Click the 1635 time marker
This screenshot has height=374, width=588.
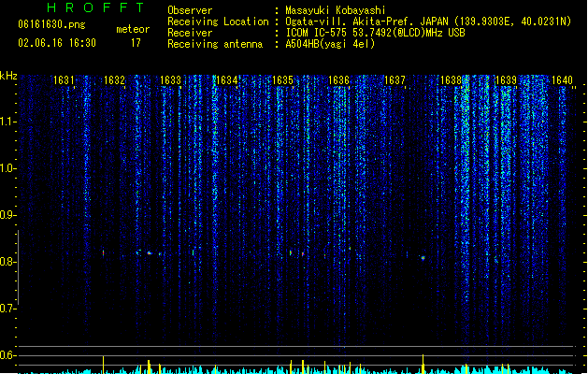click(x=282, y=80)
